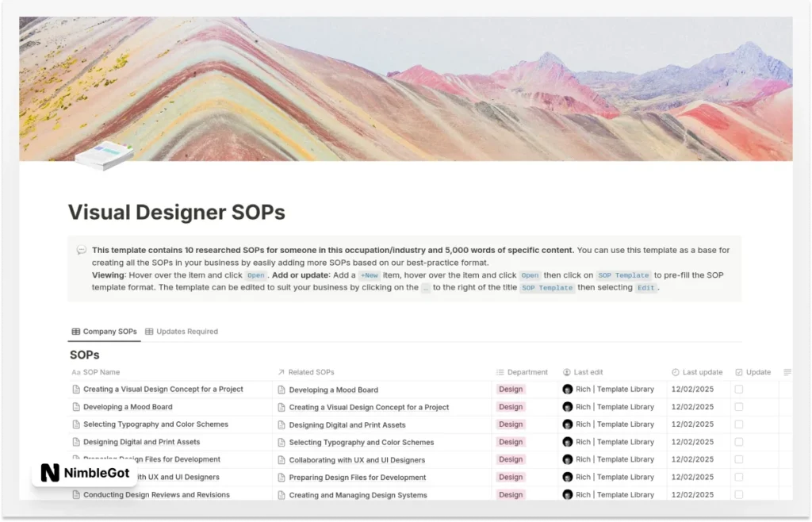Viewport: 812px width, 522px height.
Task: Check the Update checkbox for "Developing a Mood Board"
Action: pyautogui.click(x=739, y=406)
